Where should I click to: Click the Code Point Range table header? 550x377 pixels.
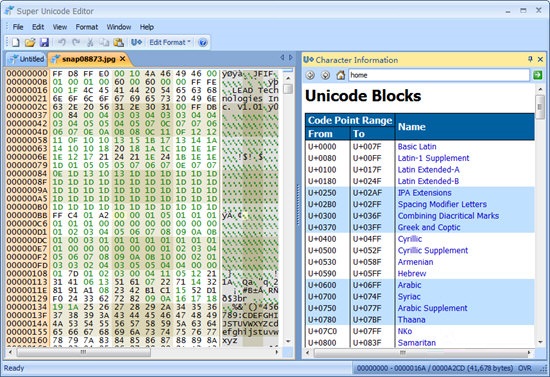tap(350, 120)
